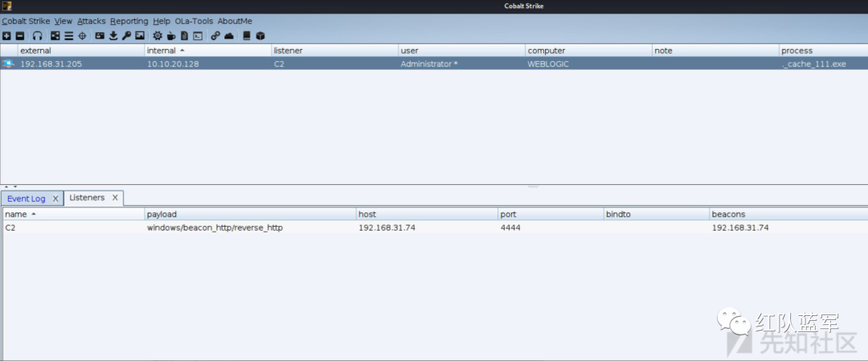This screenshot has height=361, width=868.
Task: Click the document Office macro icon
Action: (184, 36)
